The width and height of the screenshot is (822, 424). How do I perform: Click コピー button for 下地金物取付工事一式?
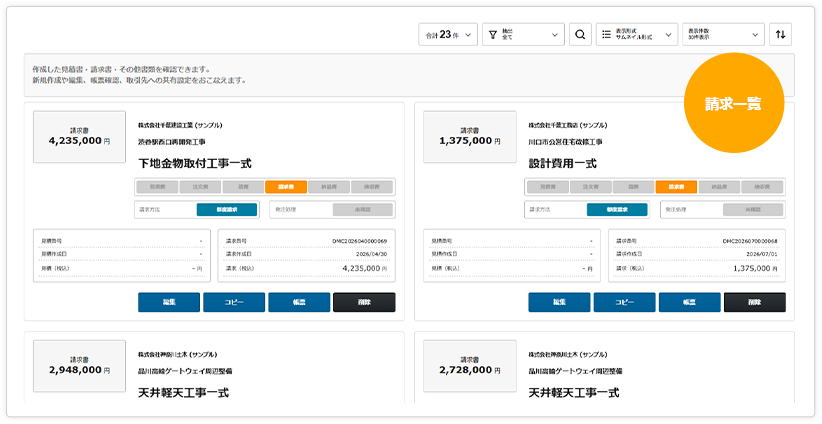(x=234, y=302)
